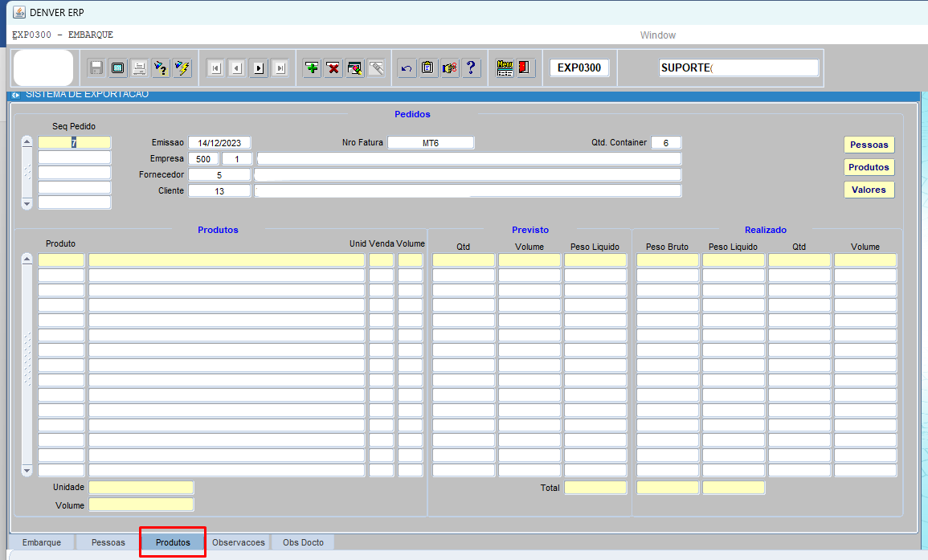Click Produtos list scroll down arrow
This screenshot has height=560, width=928.
pyautogui.click(x=27, y=471)
